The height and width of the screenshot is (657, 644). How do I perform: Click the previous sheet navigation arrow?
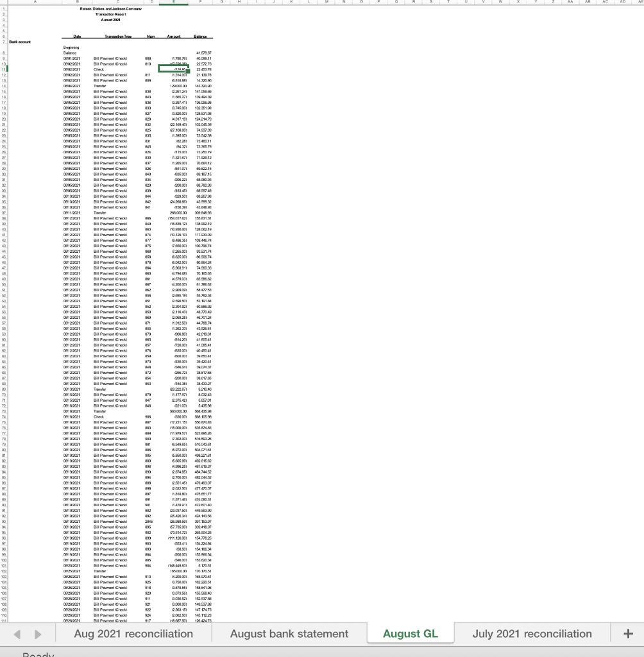tap(17, 635)
